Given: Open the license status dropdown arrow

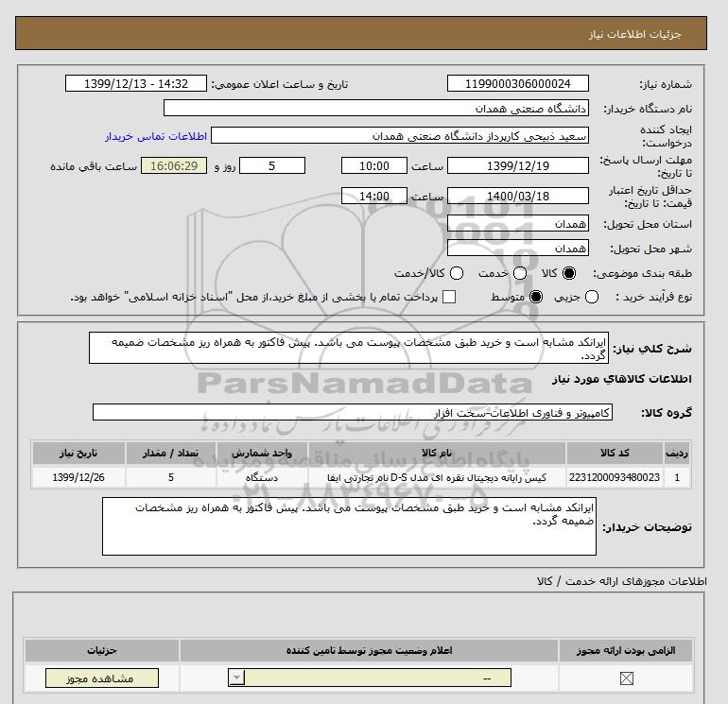Looking at the screenshot, I should point(236,678).
